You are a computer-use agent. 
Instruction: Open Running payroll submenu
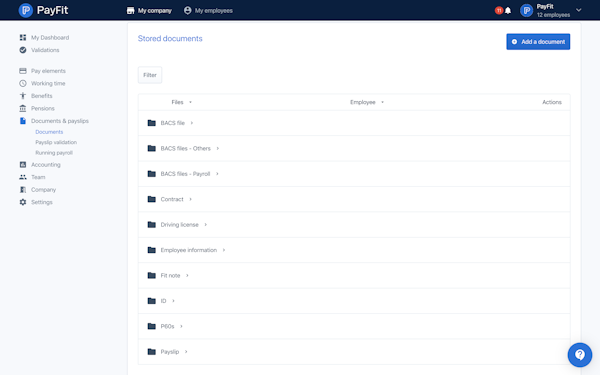[x=54, y=153]
